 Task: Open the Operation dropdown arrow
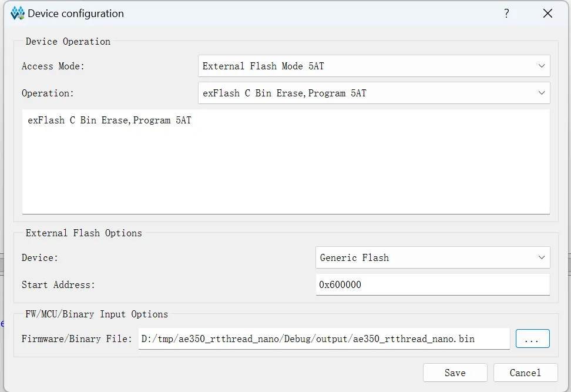coord(542,93)
